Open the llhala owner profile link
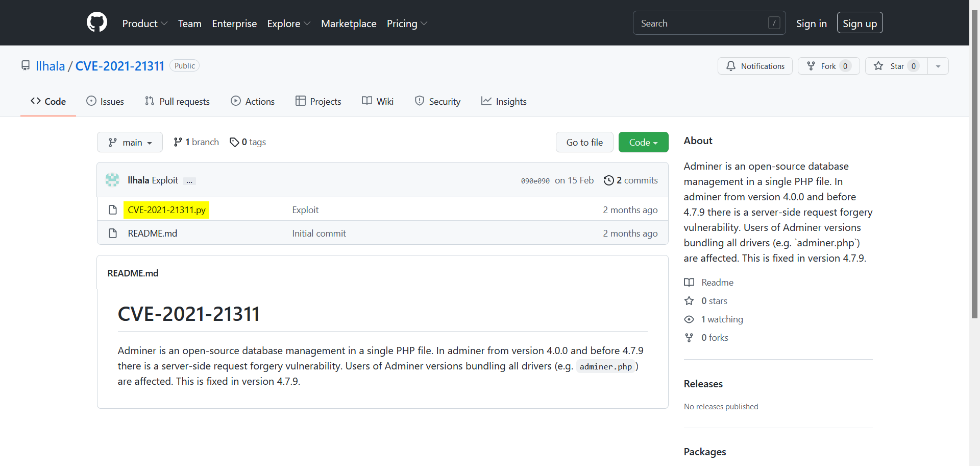Screen dimensions: 980x466 [x=51, y=66]
